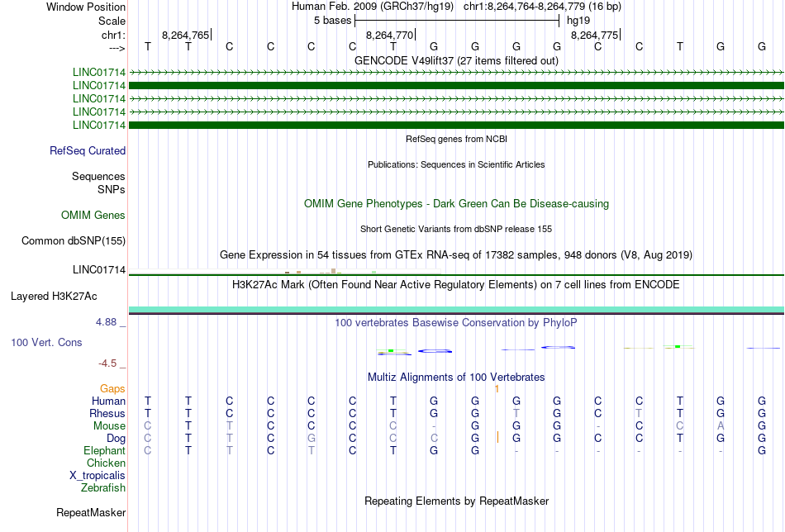Select the Human alignment row label
The height and width of the screenshot is (532, 785).
(108, 401)
